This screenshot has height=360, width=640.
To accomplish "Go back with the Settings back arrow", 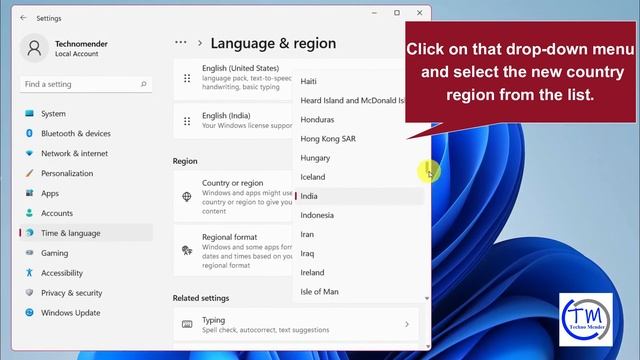I will [23, 18].
